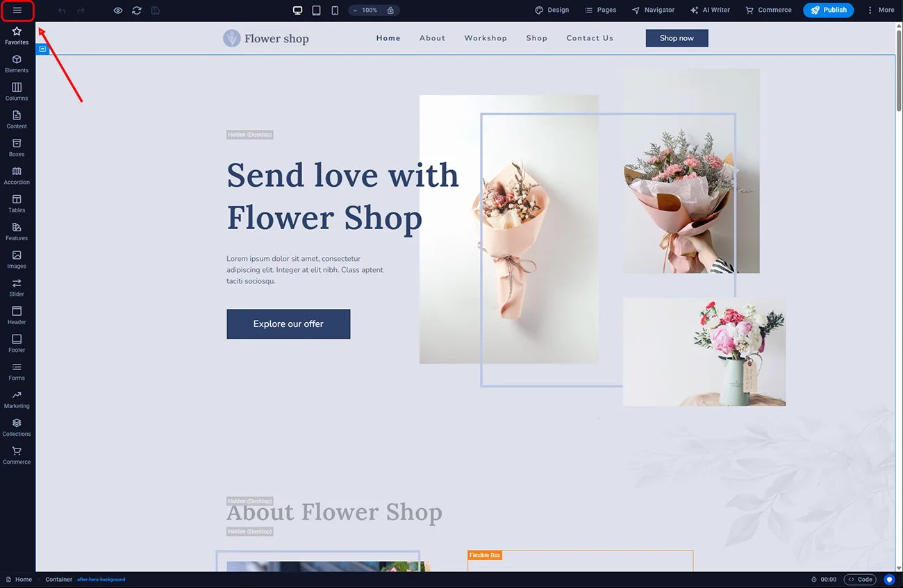Open the Commerce sidebar panel
The width and height of the screenshot is (903, 588).
tap(16, 455)
